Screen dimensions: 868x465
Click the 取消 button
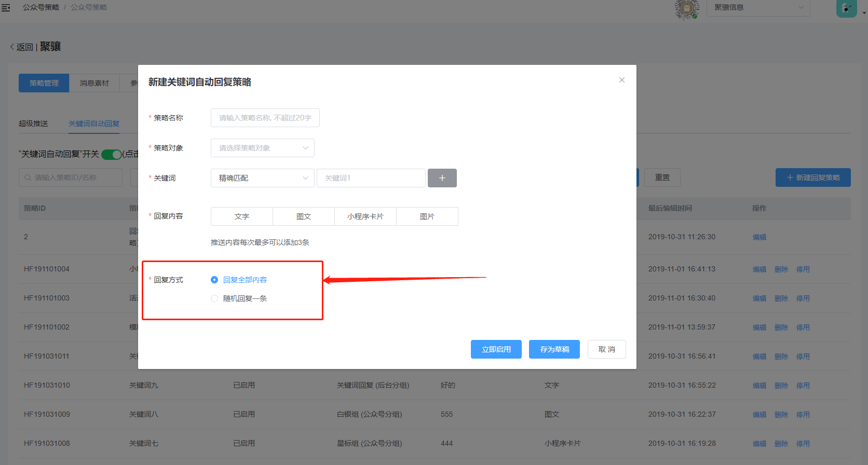tap(606, 349)
